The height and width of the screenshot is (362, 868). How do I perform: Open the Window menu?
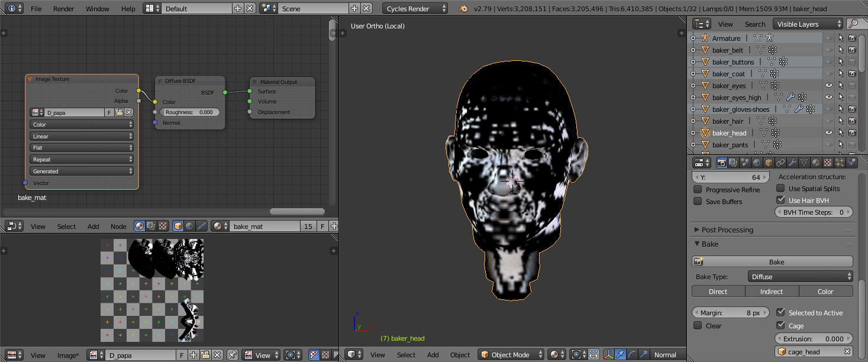pyautogui.click(x=98, y=9)
